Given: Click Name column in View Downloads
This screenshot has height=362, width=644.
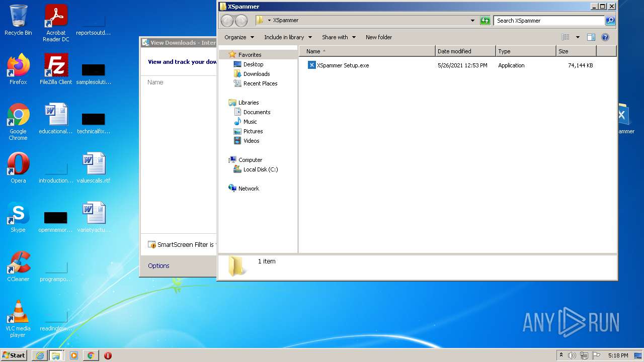Looking at the screenshot, I should click(x=155, y=82).
